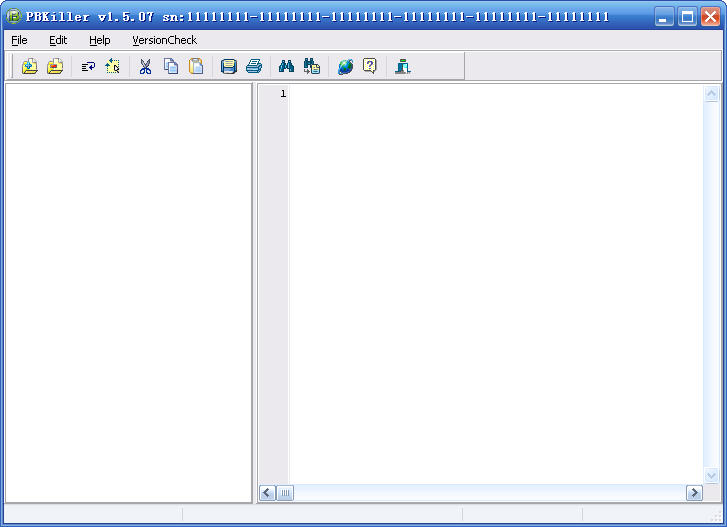Click the globe web icon
Viewport: 727px width, 527px height.
tap(345, 66)
